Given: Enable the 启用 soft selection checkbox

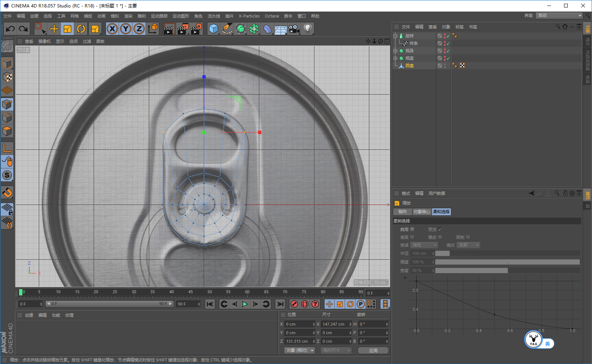Looking at the screenshot, I should click(412, 230).
